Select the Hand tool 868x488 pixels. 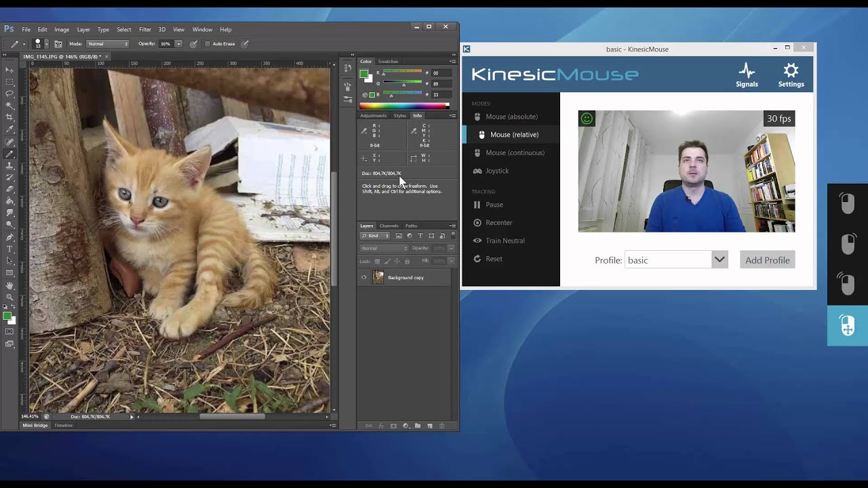point(9,284)
